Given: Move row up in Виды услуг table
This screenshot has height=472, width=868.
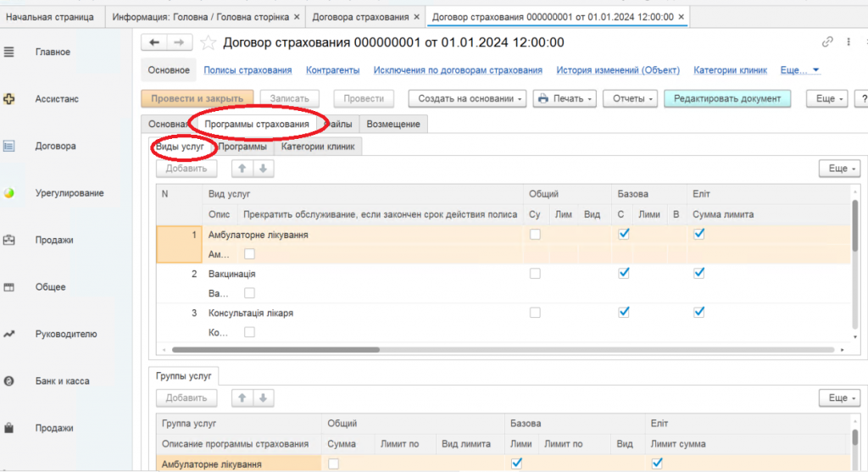Looking at the screenshot, I should click(x=242, y=169).
